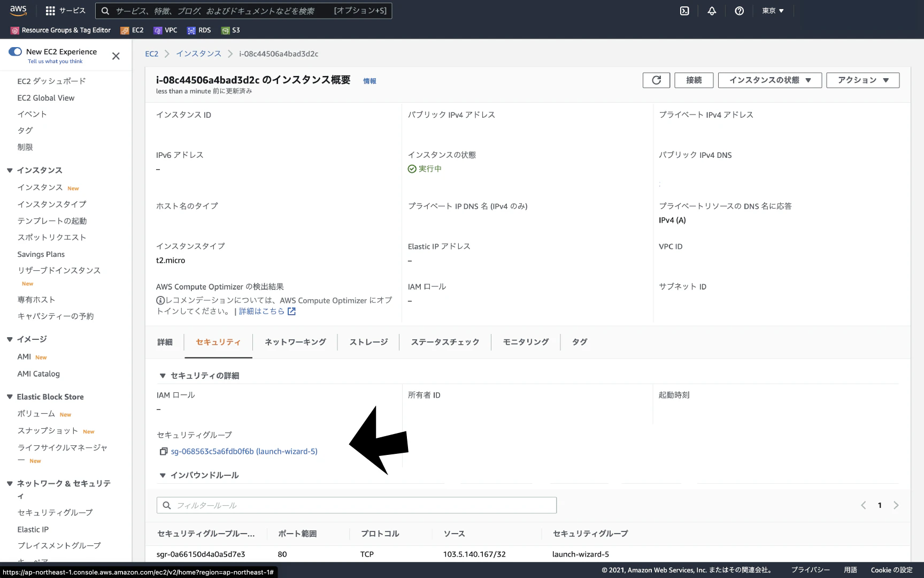Switch to the ステータスチェック tab

[x=445, y=342]
